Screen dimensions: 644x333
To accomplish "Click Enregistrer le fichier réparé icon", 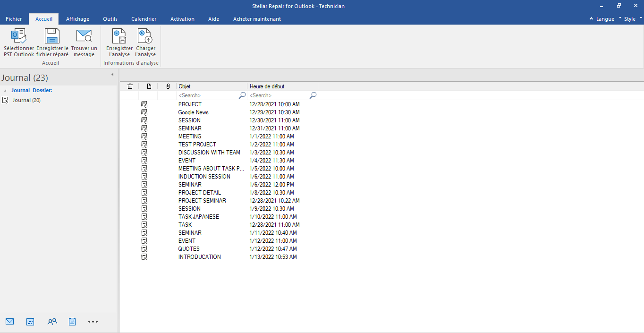I will click(52, 36).
